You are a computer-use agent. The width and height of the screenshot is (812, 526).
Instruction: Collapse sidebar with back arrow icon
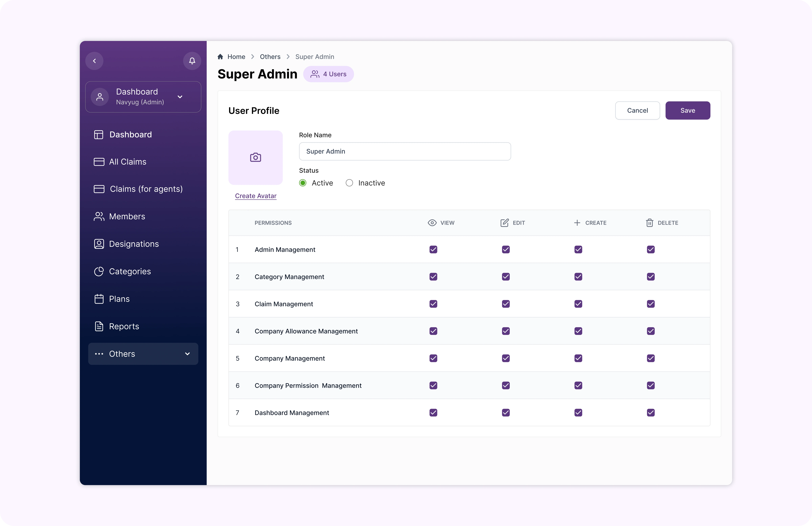95,61
